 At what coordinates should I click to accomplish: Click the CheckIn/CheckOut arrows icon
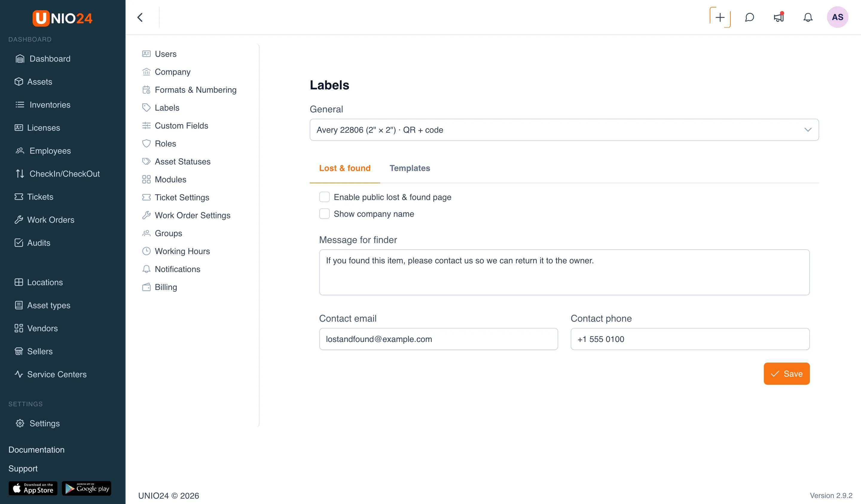coord(20,174)
